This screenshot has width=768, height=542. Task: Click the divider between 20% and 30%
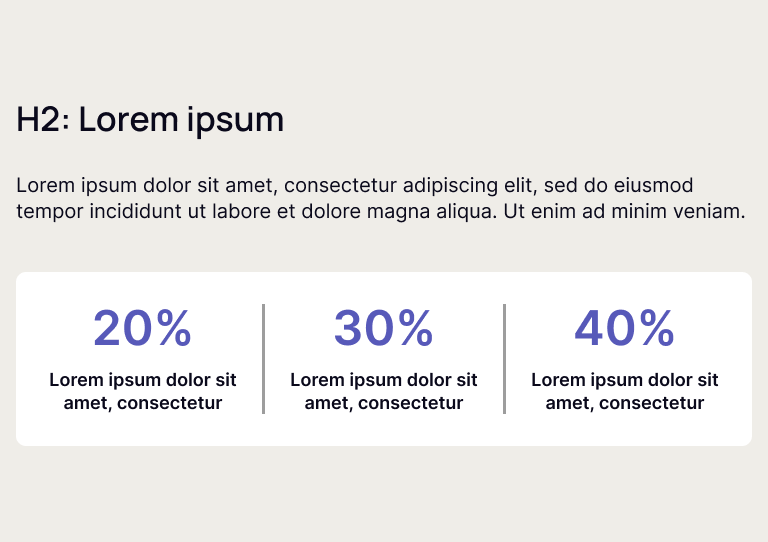(263, 359)
